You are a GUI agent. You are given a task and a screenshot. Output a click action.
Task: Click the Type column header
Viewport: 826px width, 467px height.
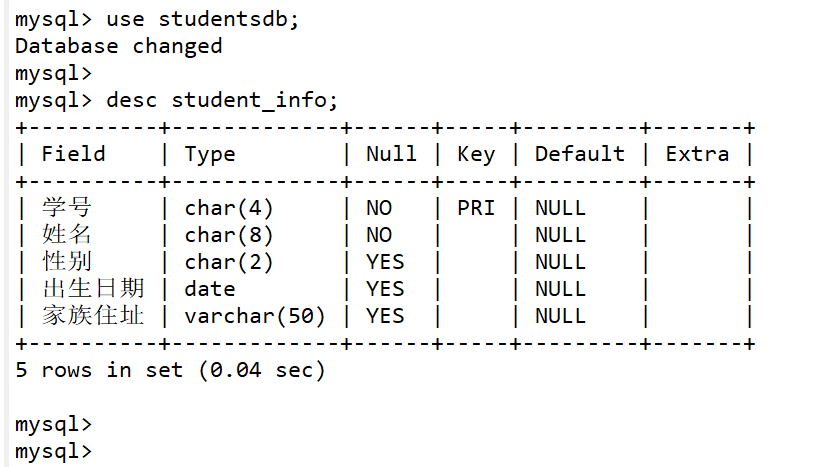[x=210, y=154]
